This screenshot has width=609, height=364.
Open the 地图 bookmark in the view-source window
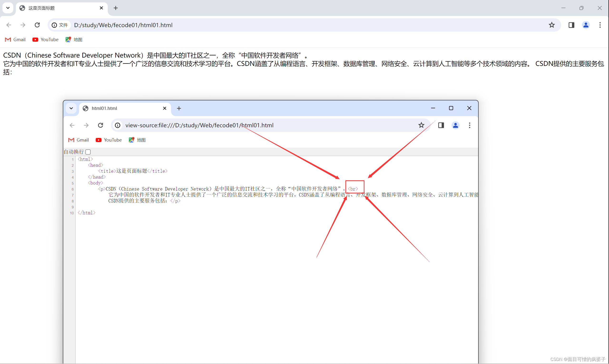137,140
